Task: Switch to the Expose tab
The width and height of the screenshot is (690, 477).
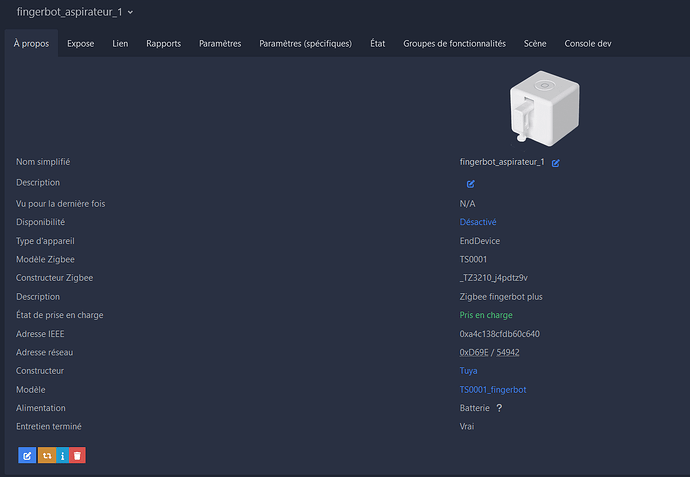Action: click(x=80, y=43)
